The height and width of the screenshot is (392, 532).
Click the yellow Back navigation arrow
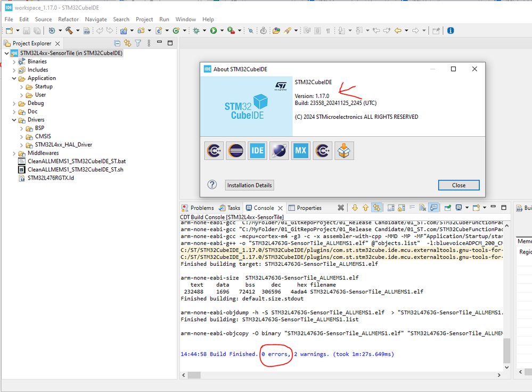point(398,30)
